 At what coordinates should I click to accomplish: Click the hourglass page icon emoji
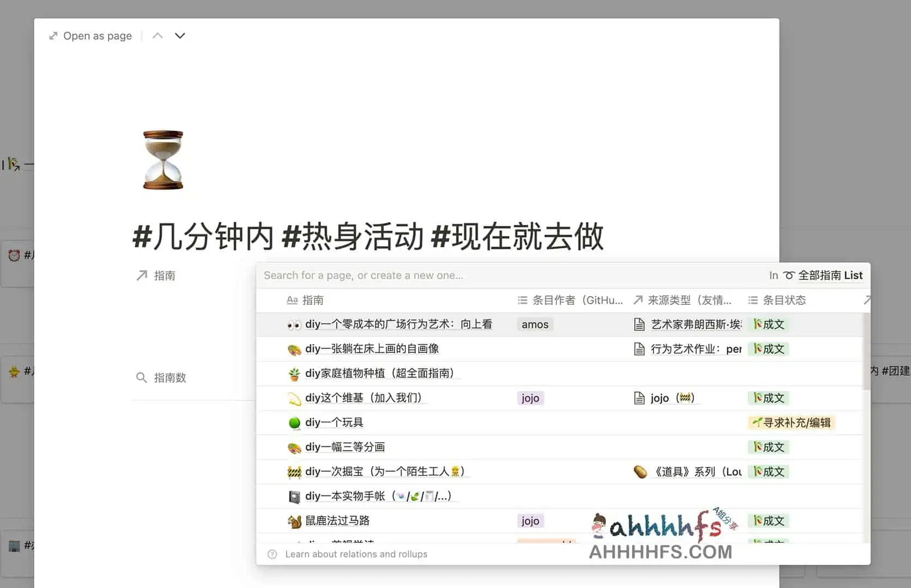(x=162, y=160)
